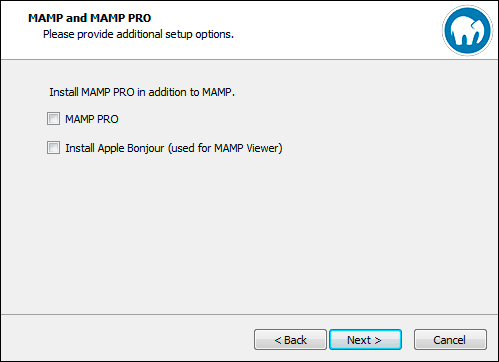The height and width of the screenshot is (362, 499).
Task: Enable the MAMP PRO checkbox
Action: [x=53, y=119]
